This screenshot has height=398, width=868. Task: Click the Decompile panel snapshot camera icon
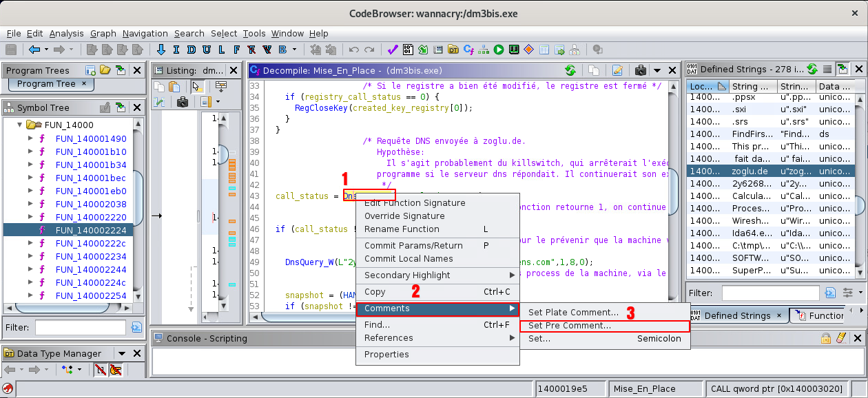click(x=640, y=70)
